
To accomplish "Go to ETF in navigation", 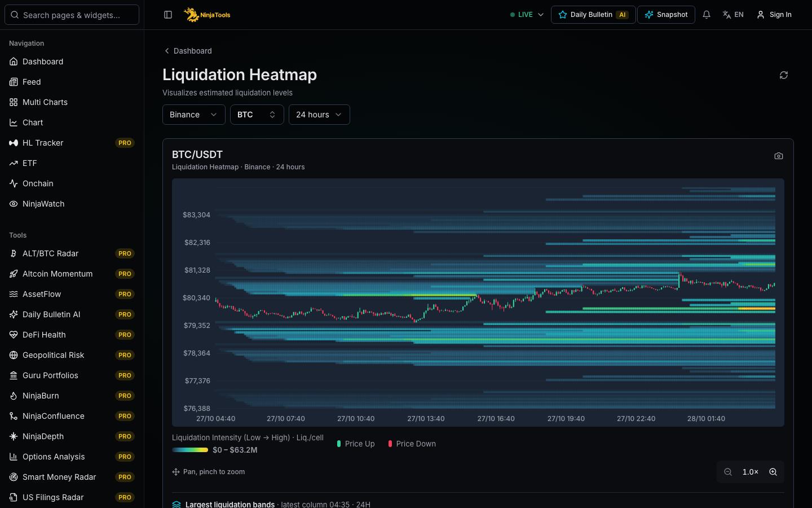I will pos(72,163).
